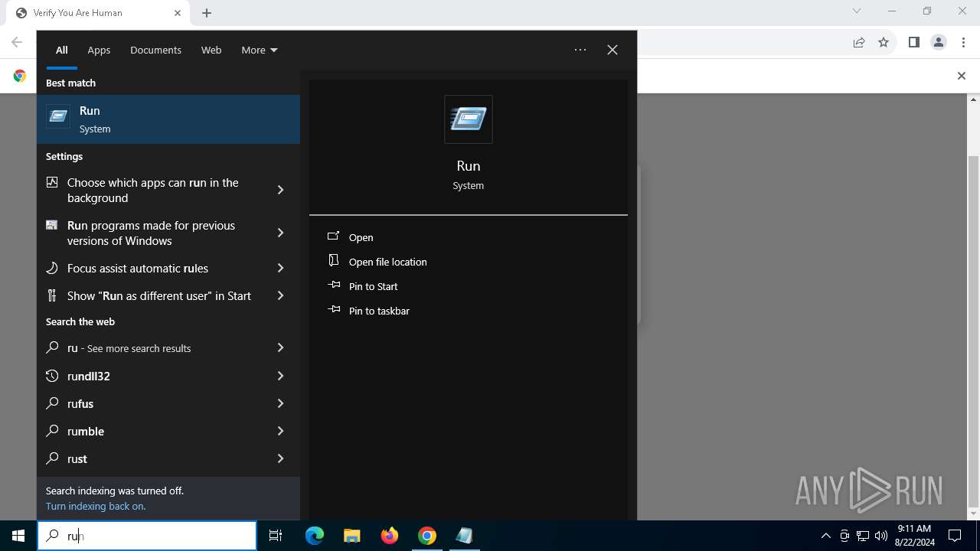Click Chrome back navigation arrow
This screenshot has height=551, width=980.
coord(17,42)
